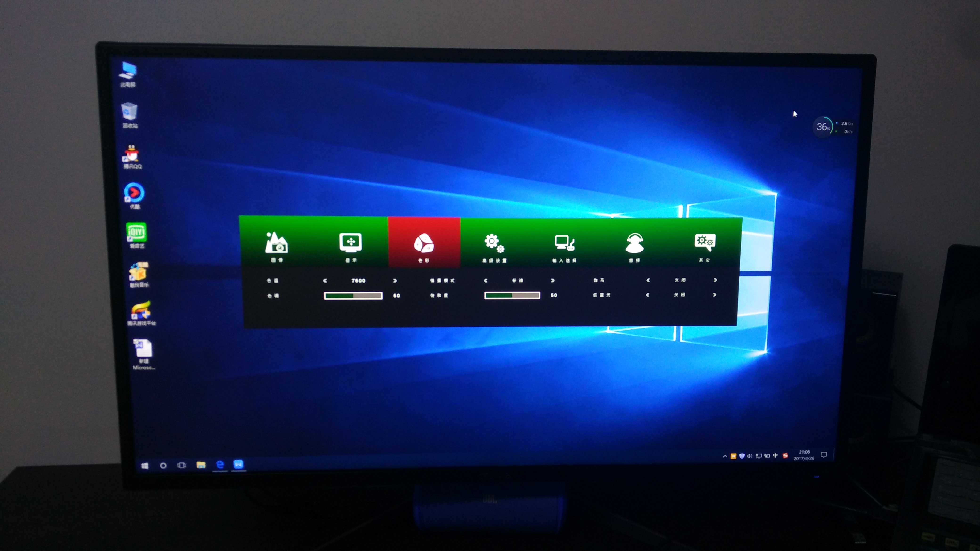Select the highlighted 色彩 (Color) tab
Viewport: 980px width, 551px height.
(423, 243)
